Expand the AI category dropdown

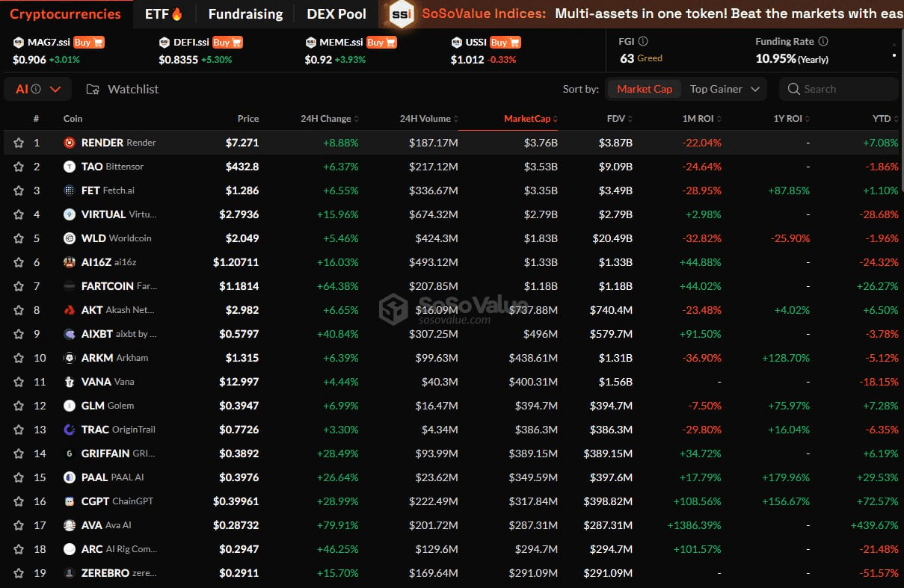point(37,90)
